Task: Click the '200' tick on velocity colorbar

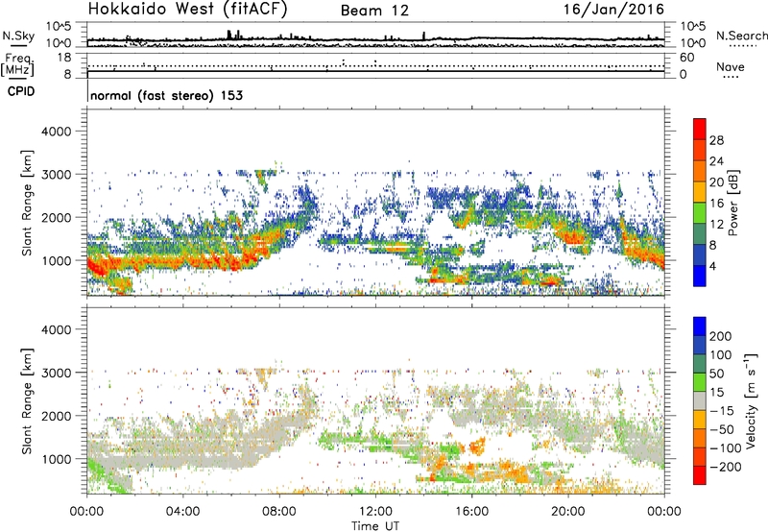Action: click(721, 336)
